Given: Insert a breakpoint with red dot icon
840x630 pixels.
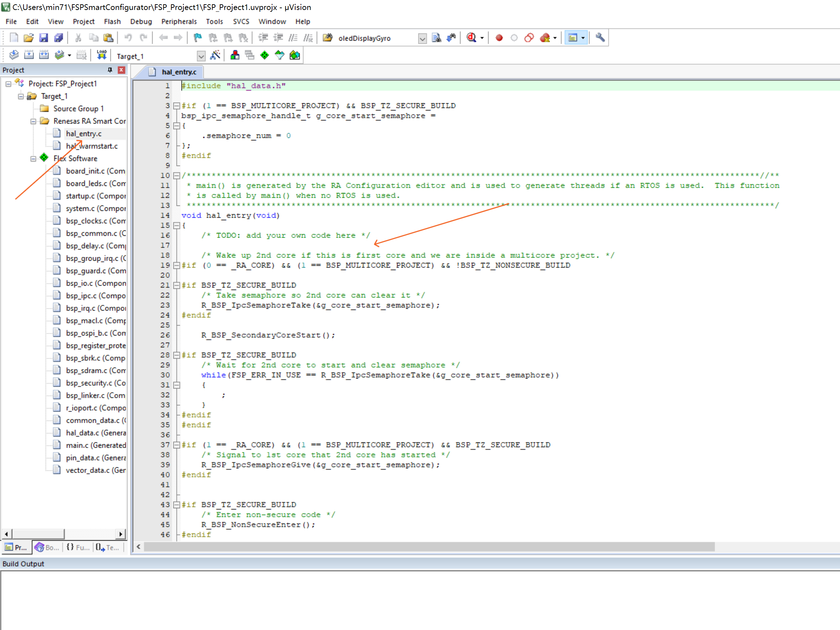Looking at the screenshot, I should click(499, 38).
